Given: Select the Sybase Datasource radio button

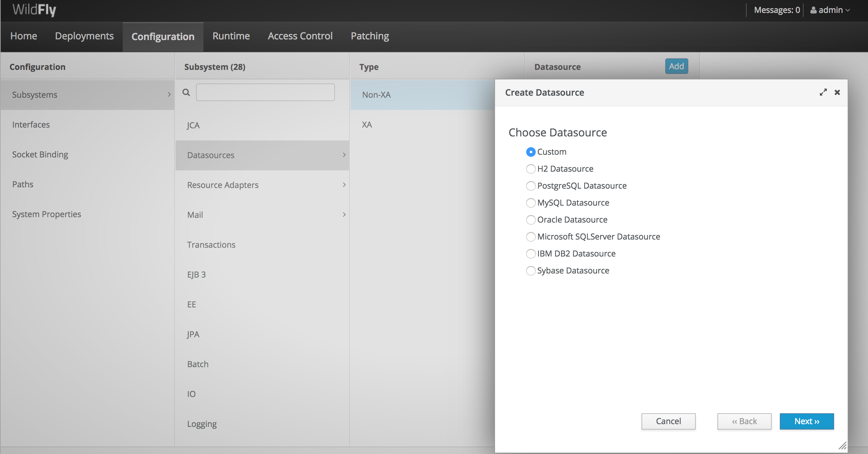Looking at the screenshot, I should (x=531, y=271).
